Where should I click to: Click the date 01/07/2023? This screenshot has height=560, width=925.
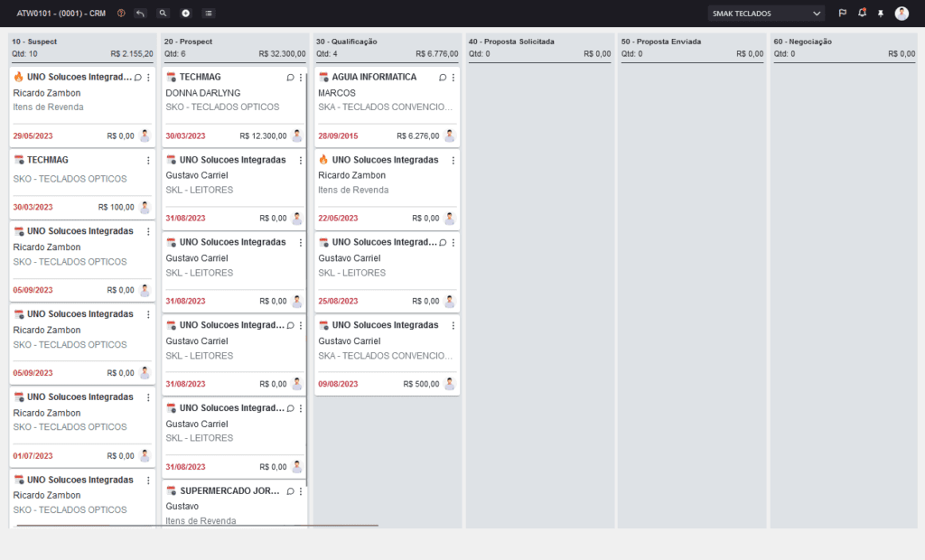pos(33,455)
